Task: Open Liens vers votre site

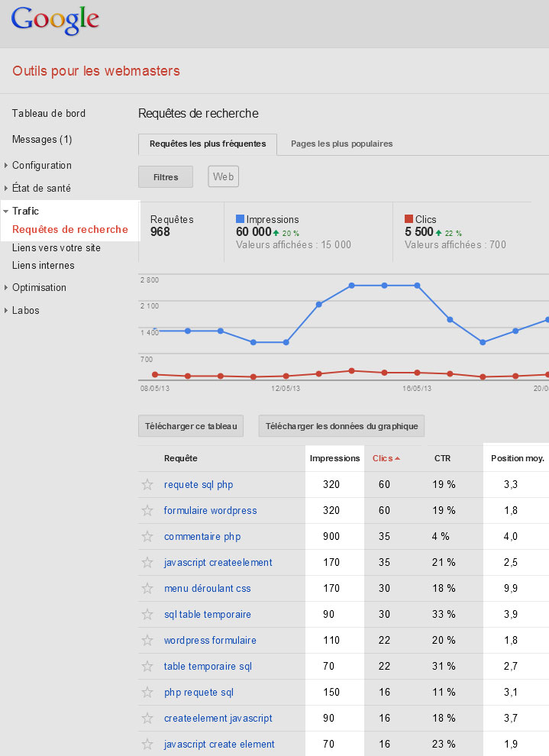Action: pos(57,248)
